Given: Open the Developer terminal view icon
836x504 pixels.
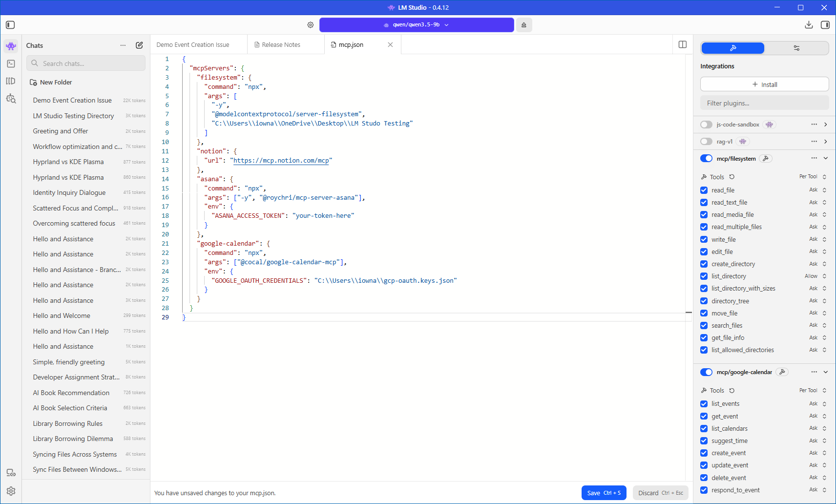Looking at the screenshot, I should [11, 63].
